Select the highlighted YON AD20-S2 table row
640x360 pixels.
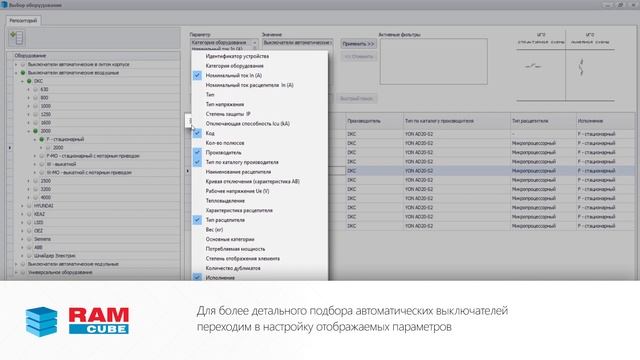(x=410, y=171)
